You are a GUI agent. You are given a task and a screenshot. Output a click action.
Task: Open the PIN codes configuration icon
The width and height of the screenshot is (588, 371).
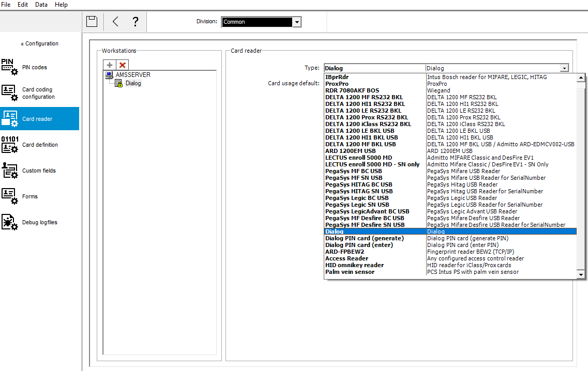click(10, 67)
